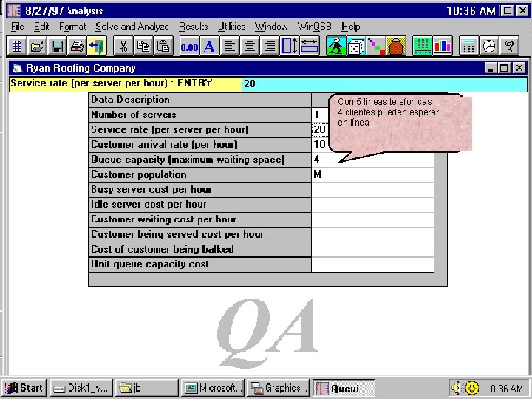Click the Queue capacity row label

tap(199, 160)
